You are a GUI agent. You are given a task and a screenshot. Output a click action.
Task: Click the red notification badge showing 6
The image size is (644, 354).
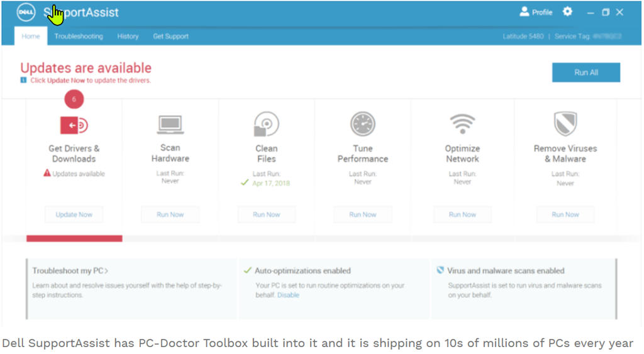pyautogui.click(x=74, y=99)
